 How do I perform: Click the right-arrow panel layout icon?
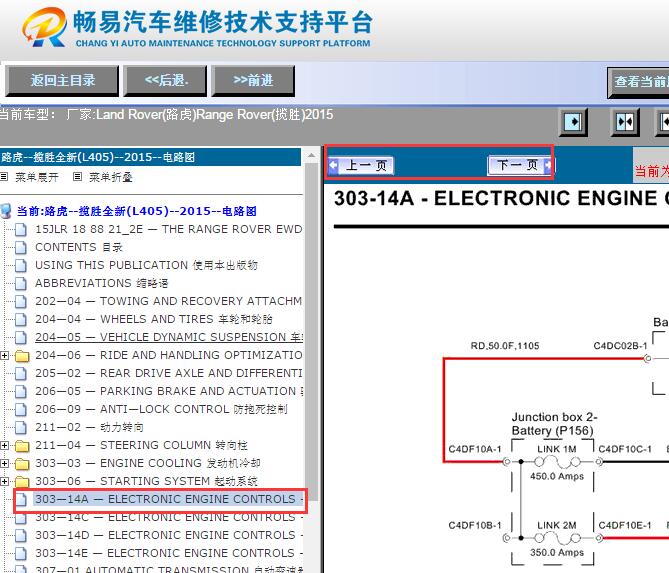tap(573, 122)
